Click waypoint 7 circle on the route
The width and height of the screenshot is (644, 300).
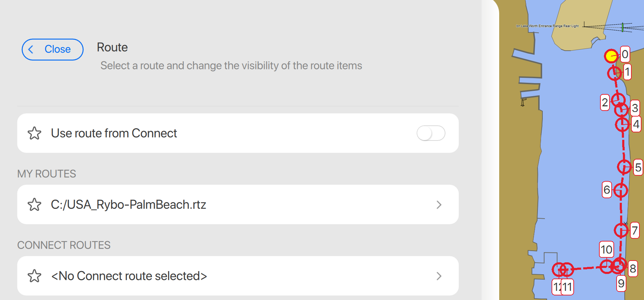pos(621,230)
